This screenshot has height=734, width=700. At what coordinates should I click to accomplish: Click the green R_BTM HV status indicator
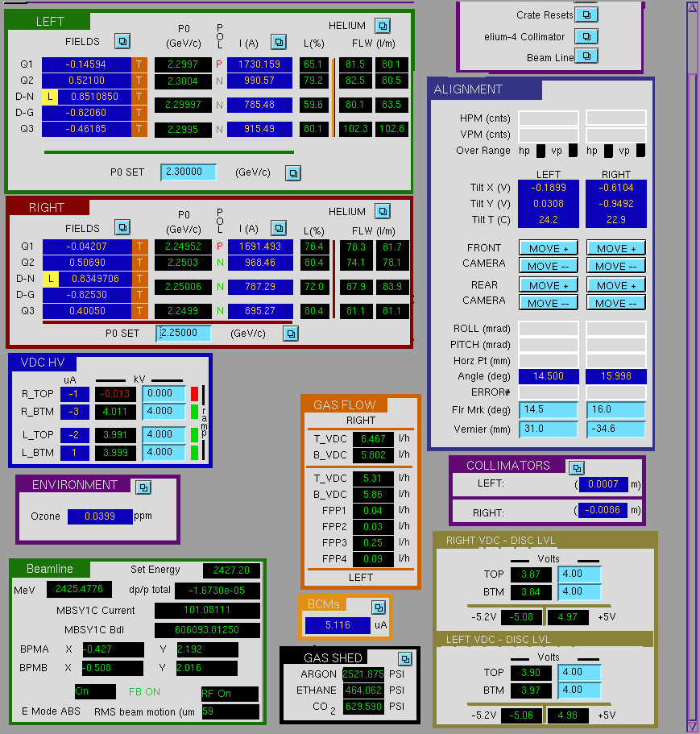pyautogui.click(x=195, y=412)
